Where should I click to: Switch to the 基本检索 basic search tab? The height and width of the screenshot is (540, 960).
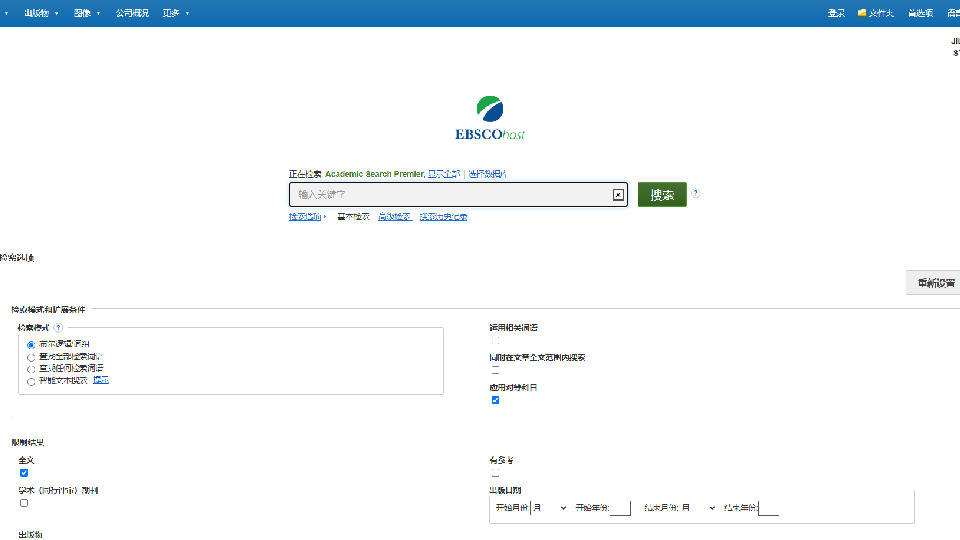(x=353, y=217)
